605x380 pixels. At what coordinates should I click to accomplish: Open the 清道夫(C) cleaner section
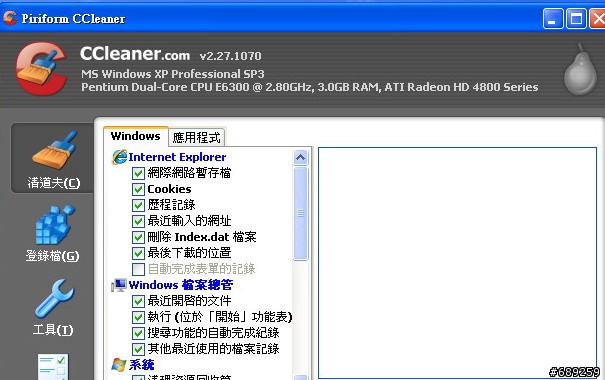tap(52, 158)
